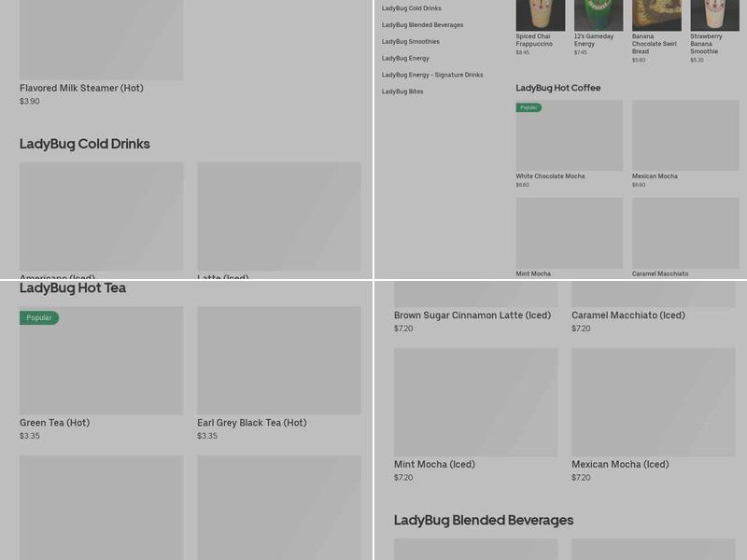Open the Flavored Milk Steamer (Hot) image

point(101,40)
